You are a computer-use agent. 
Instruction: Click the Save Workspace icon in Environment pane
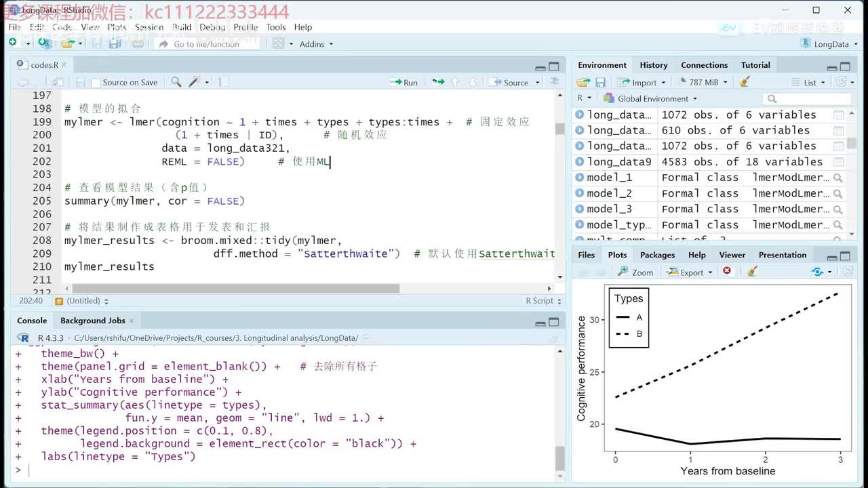[600, 82]
